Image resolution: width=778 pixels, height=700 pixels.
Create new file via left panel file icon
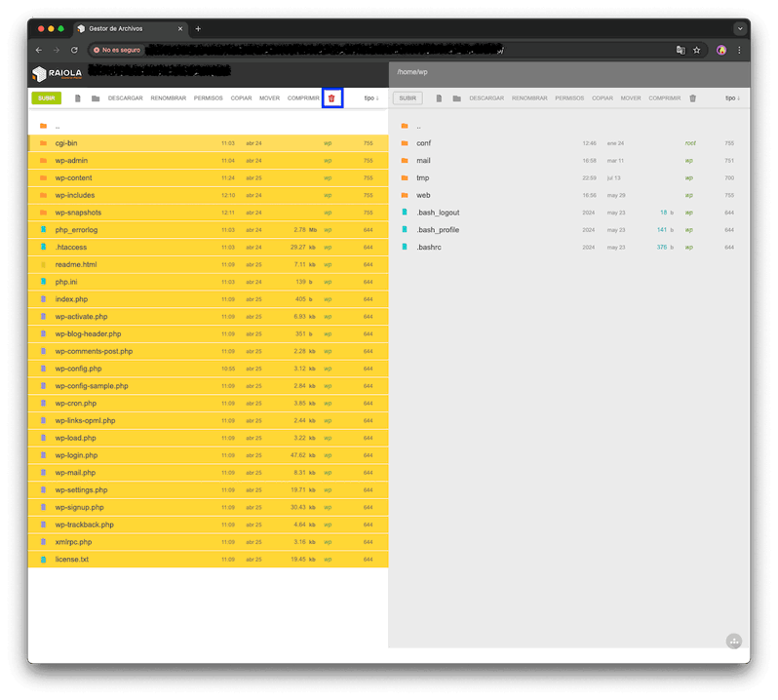(78, 98)
